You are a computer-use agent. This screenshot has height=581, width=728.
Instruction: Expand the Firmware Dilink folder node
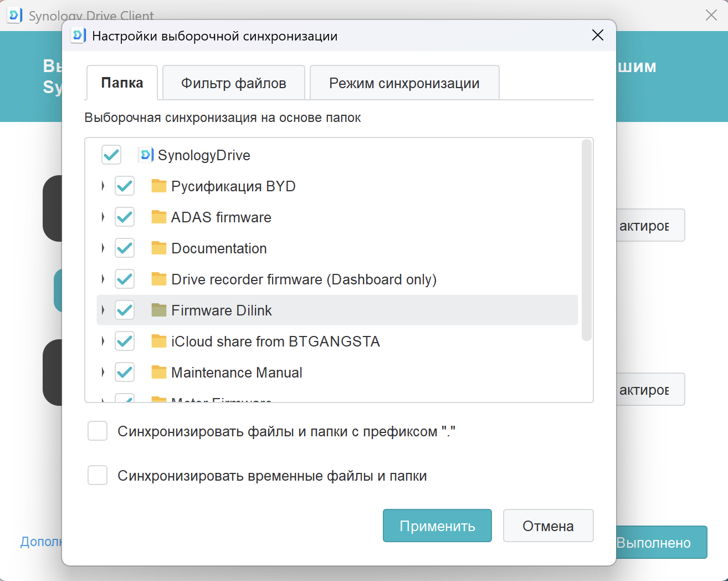pyautogui.click(x=103, y=310)
